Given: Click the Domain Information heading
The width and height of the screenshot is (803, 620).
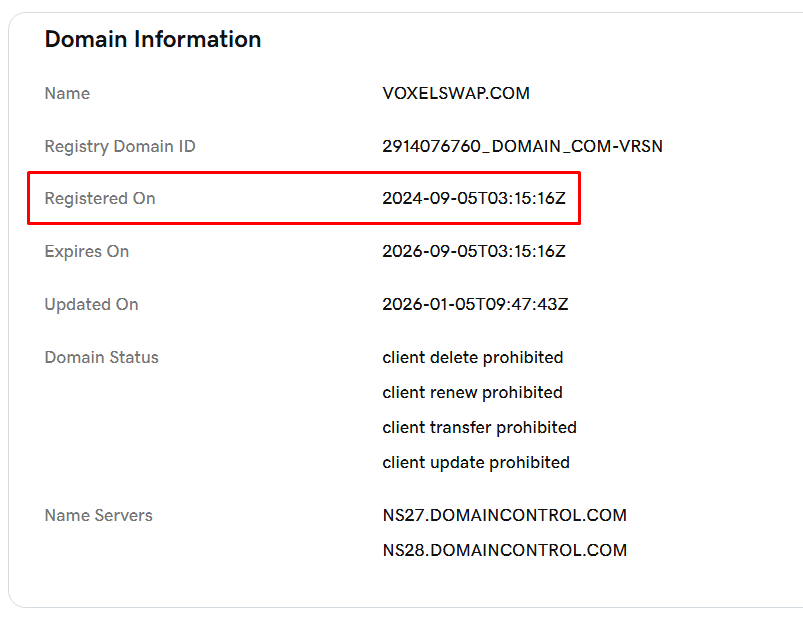Looking at the screenshot, I should pyautogui.click(x=153, y=40).
